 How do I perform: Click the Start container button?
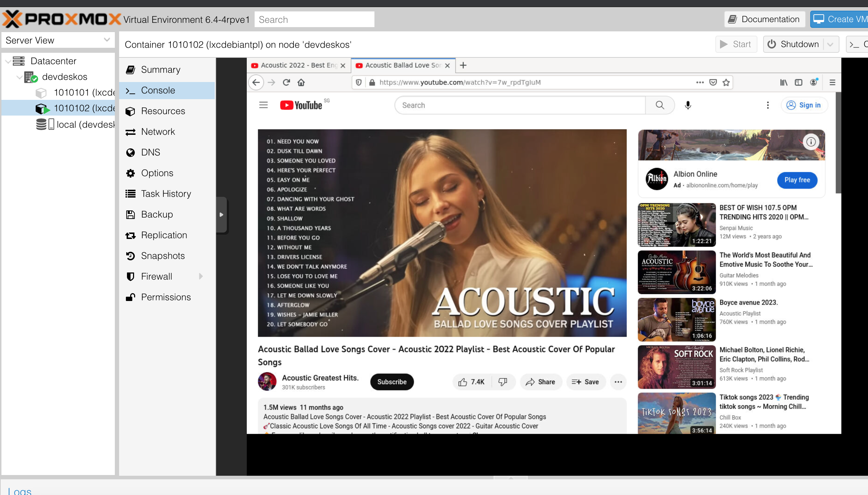736,45
